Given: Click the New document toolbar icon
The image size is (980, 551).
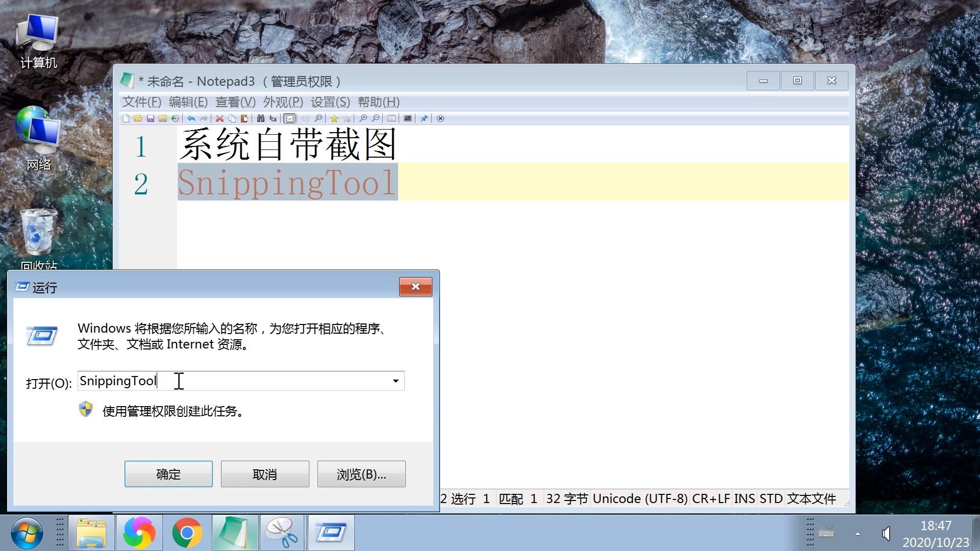Looking at the screenshot, I should tap(126, 118).
